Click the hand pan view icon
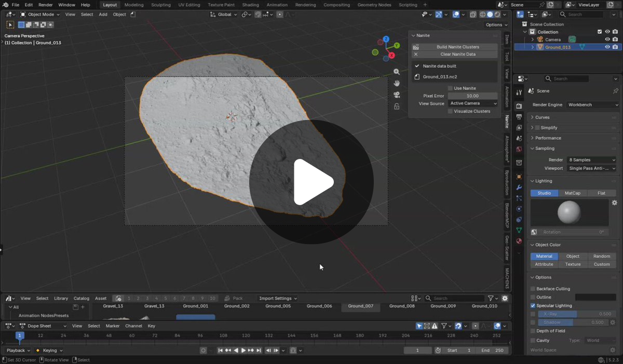The width and height of the screenshot is (623, 364). pos(397,83)
